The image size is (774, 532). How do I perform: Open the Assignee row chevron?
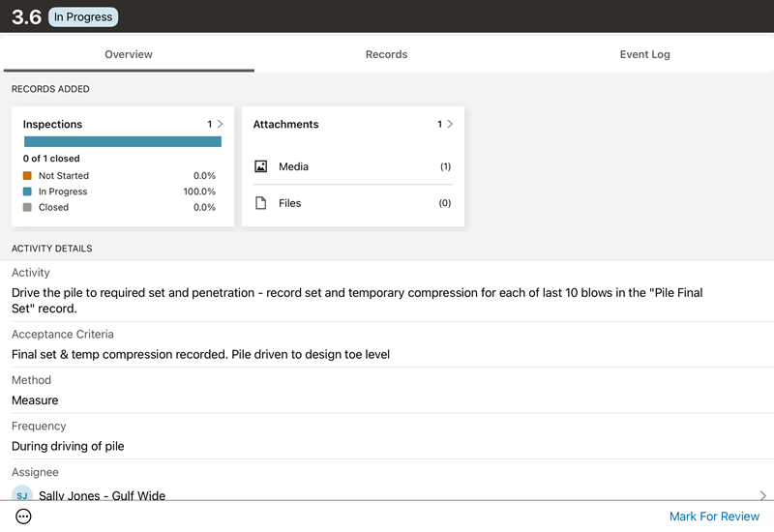pos(762,495)
